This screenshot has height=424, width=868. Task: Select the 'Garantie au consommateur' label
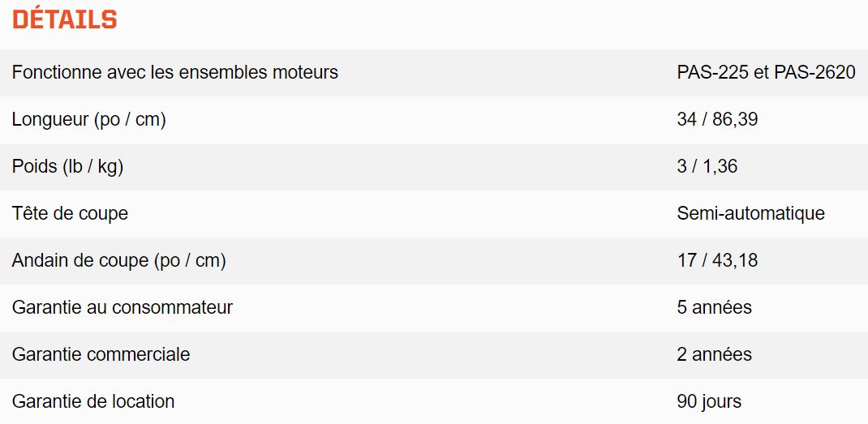[x=122, y=308]
